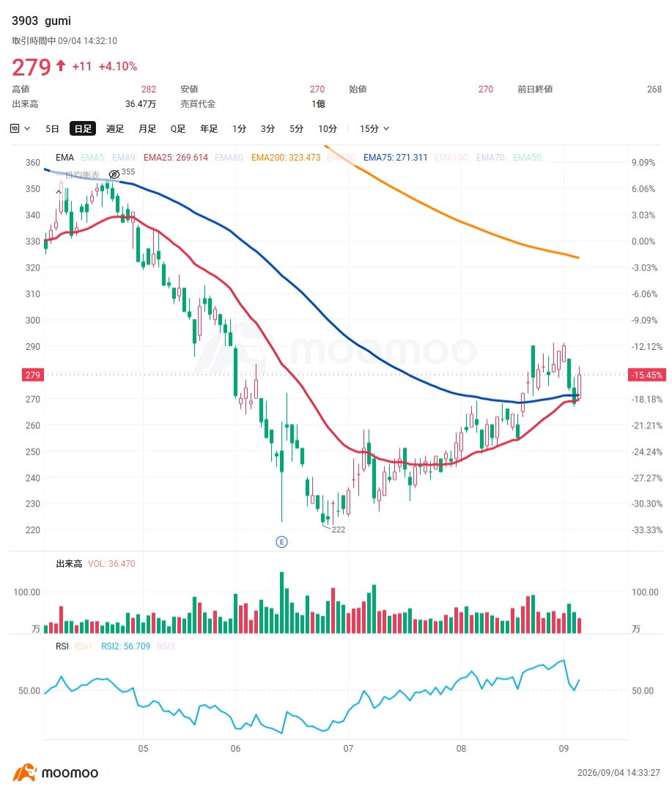Toggle the EMA80 line legend
Image resolution: width=672 pixels, height=792 pixels.
click(x=229, y=158)
